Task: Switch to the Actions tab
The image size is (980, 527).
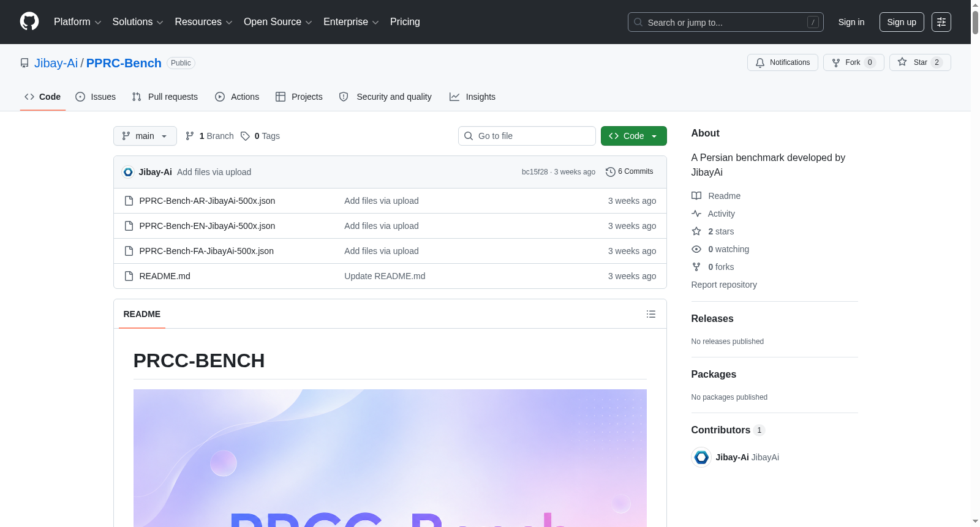Action: click(237, 97)
